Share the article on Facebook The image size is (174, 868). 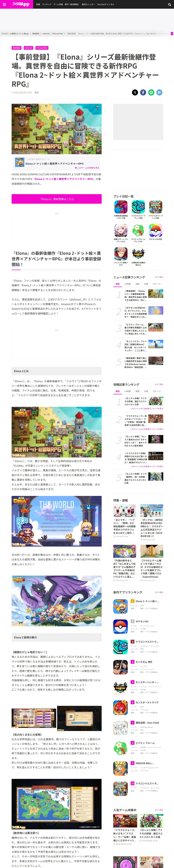[x=143, y=92]
